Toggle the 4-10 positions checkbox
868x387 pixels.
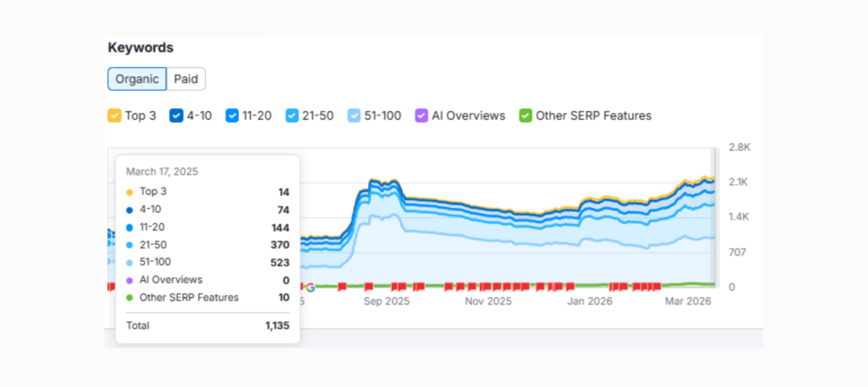[177, 115]
